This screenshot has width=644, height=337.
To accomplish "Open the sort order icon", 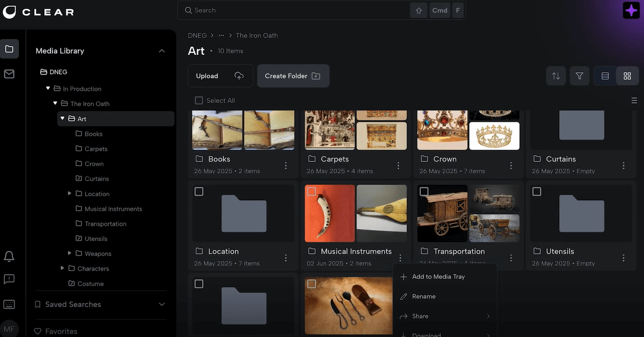I will [556, 76].
